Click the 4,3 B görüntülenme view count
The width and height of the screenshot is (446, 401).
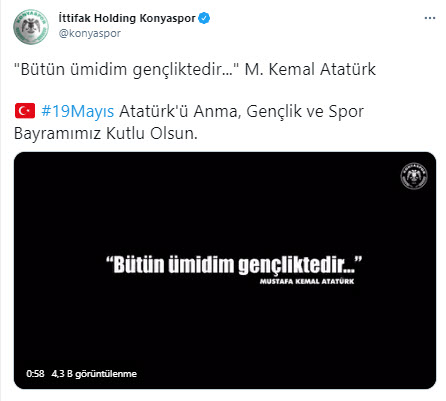point(94,374)
